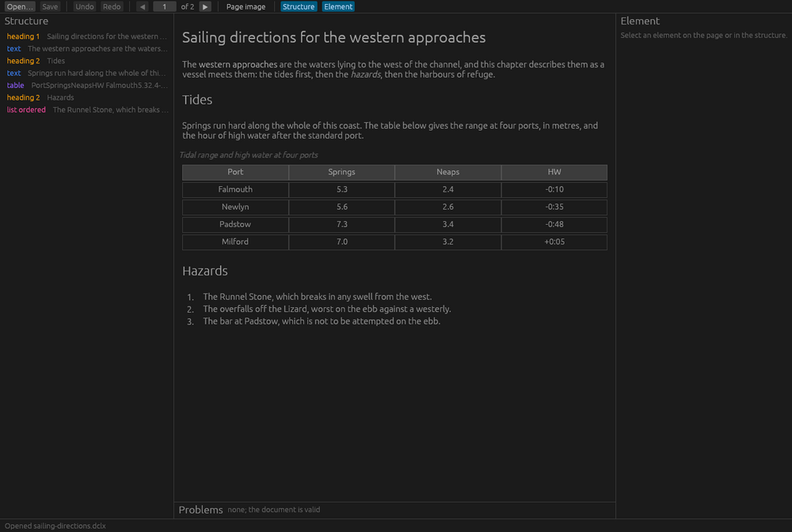Click the page title 'Sailing directions for the western approaches'
Image resolution: width=792 pixels, height=532 pixels.
334,37
